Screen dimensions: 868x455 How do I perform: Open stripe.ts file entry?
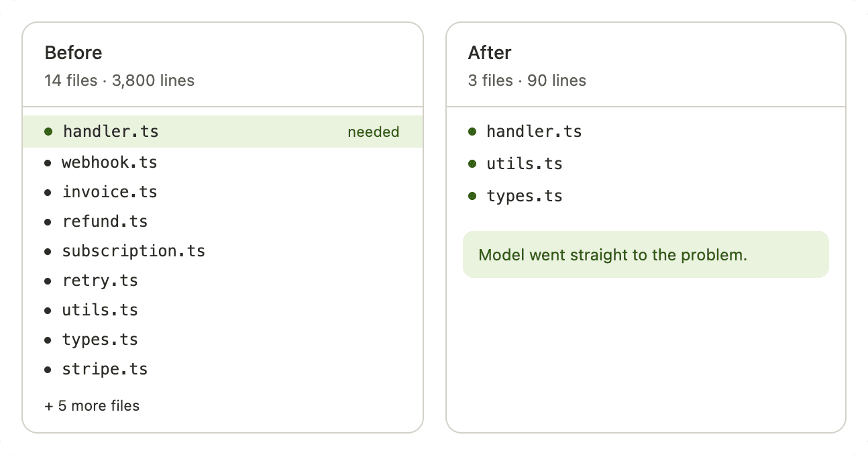105,369
